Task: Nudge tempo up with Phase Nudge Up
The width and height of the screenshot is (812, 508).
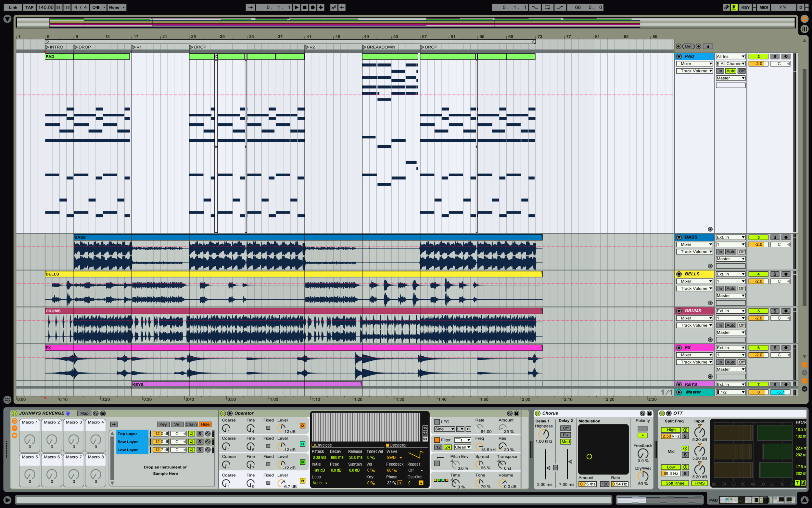Action: click(x=67, y=7)
